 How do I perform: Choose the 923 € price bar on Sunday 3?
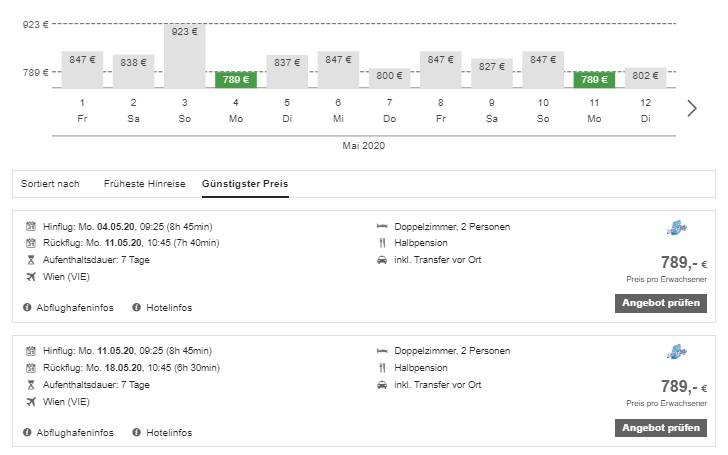[185, 55]
